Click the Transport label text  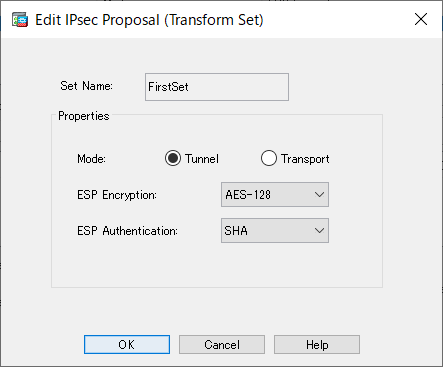[x=305, y=159]
